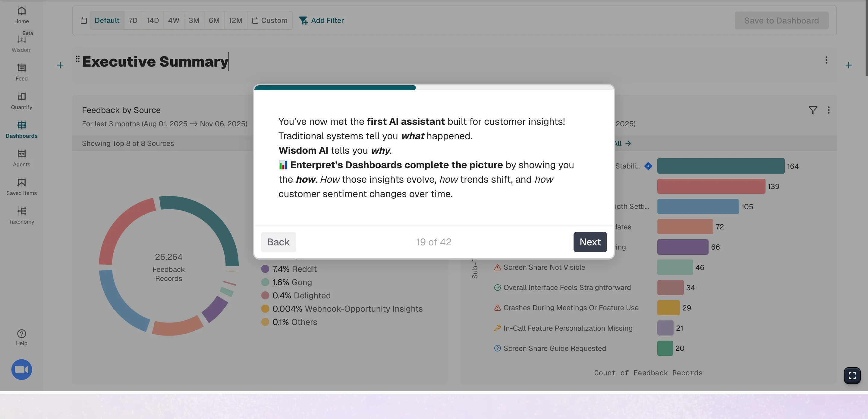Open the Agents section
The image size is (868, 419).
point(21,158)
